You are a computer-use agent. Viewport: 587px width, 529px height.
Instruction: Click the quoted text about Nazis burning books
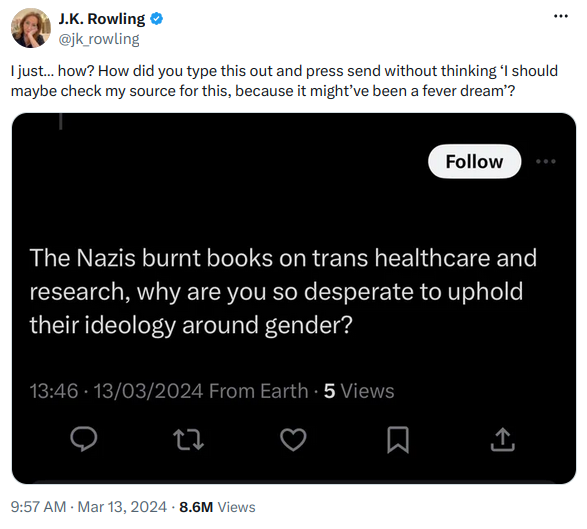[283, 291]
